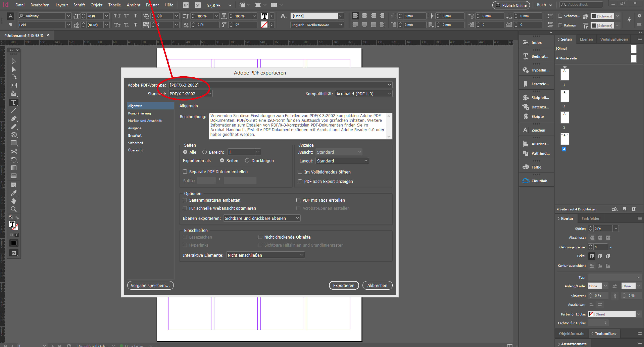Viewport: 644px width, 347px height.
Task: Open the Index panel
Action: click(x=536, y=42)
